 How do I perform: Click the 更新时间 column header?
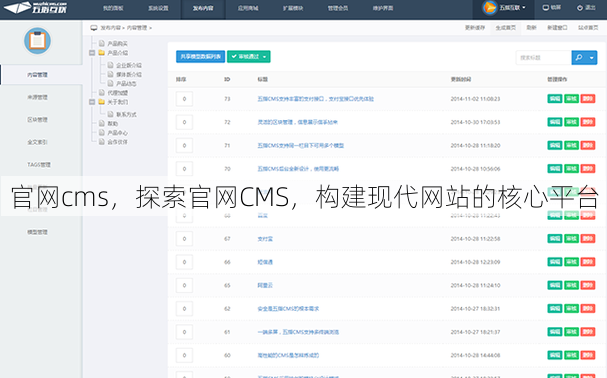click(x=461, y=79)
